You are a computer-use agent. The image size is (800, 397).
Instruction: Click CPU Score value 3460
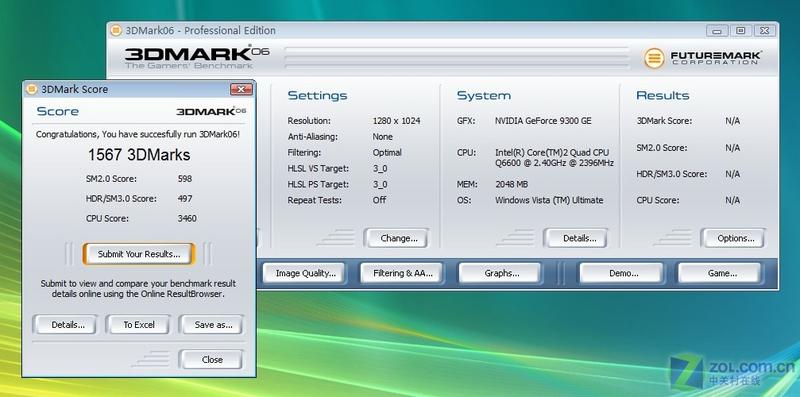tap(186, 218)
